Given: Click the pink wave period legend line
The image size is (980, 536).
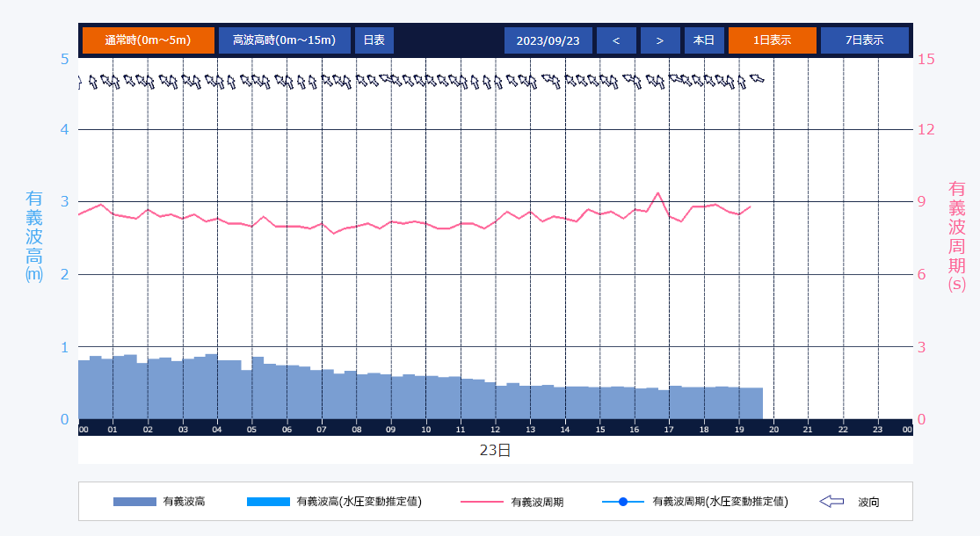Looking at the screenshot, I should click(x=482, y=502).
